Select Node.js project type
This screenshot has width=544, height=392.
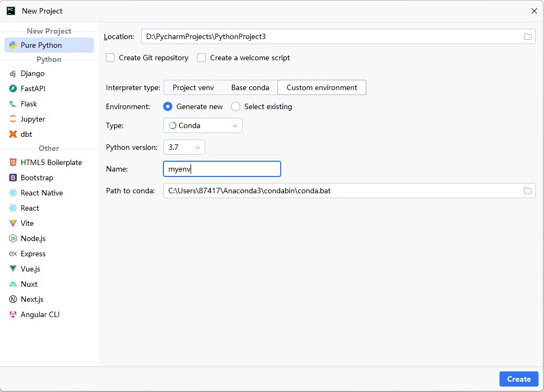coord(49,238)
